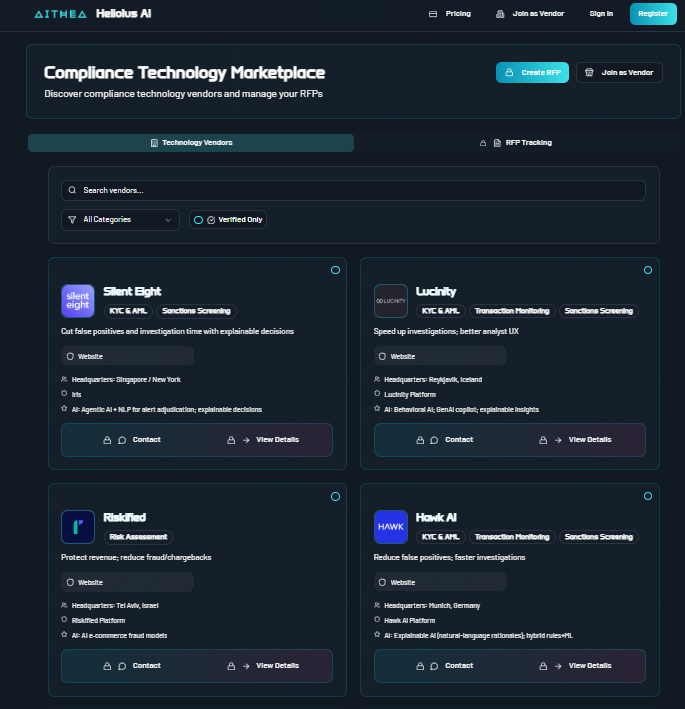Switch to the RFP Tracking tab
This screenshot has height=709, width=685.
[x=516, y=143]
